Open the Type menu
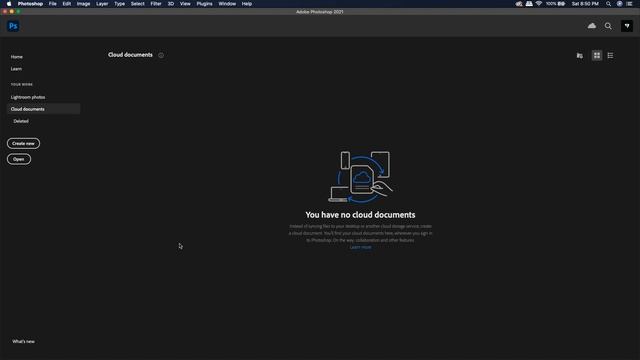Viewport: 640px width, 360px height. tap(120, 4)
